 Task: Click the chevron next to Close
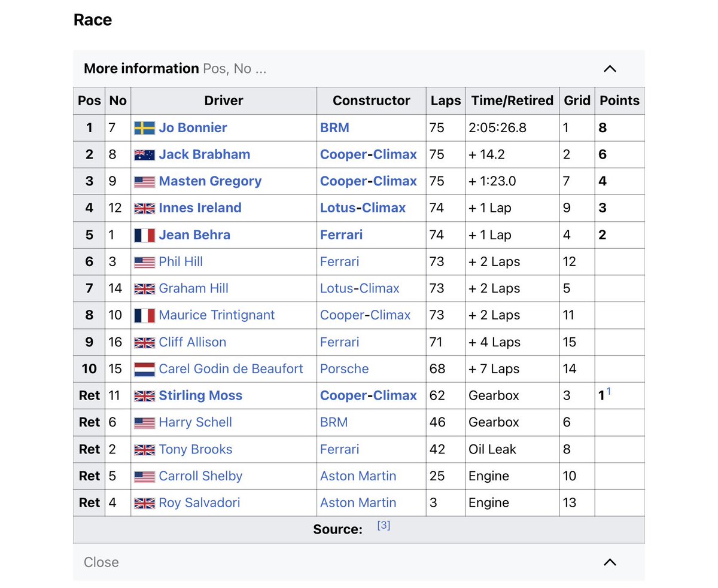tap(609, 562)
